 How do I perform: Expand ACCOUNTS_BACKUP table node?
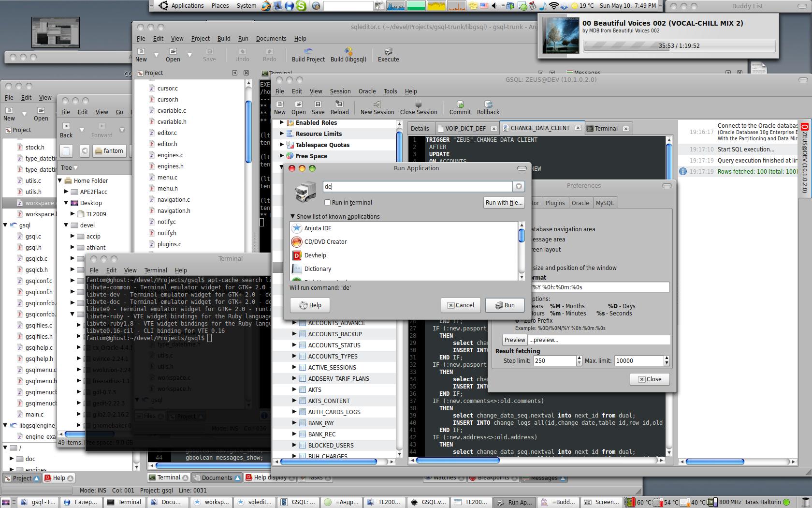294,334
